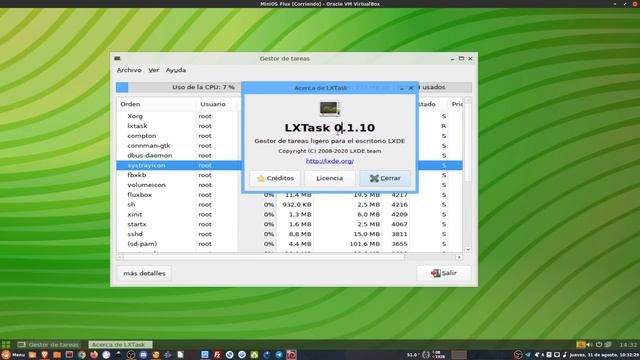Open Discord from the taskbar
640x360 pixels.
pos(143,355)
